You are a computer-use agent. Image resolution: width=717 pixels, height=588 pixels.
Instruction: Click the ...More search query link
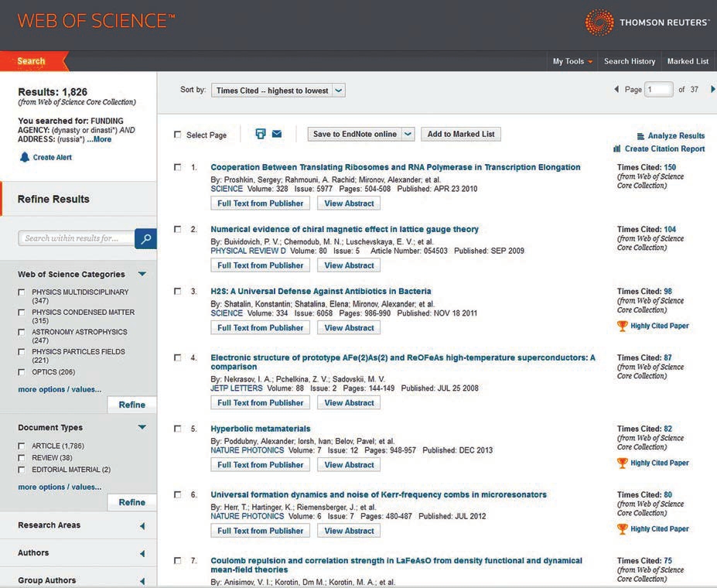pyautogui.click(x=99, y=139)
